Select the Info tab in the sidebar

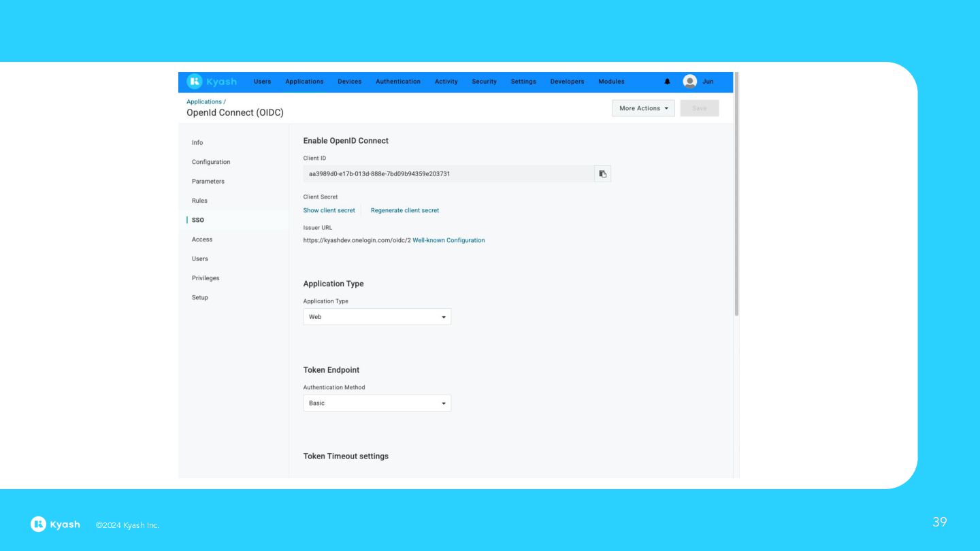pos(197,143)
